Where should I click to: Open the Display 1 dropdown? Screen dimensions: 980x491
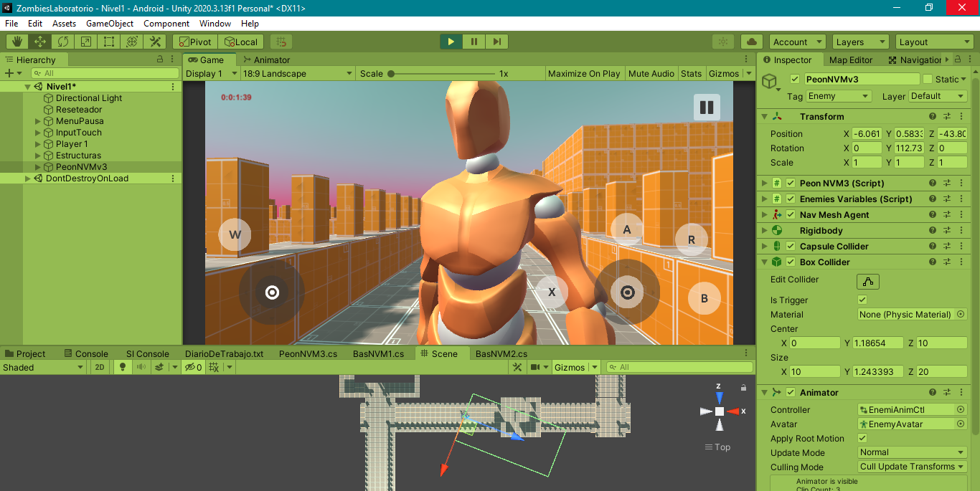tap(210, 73)
